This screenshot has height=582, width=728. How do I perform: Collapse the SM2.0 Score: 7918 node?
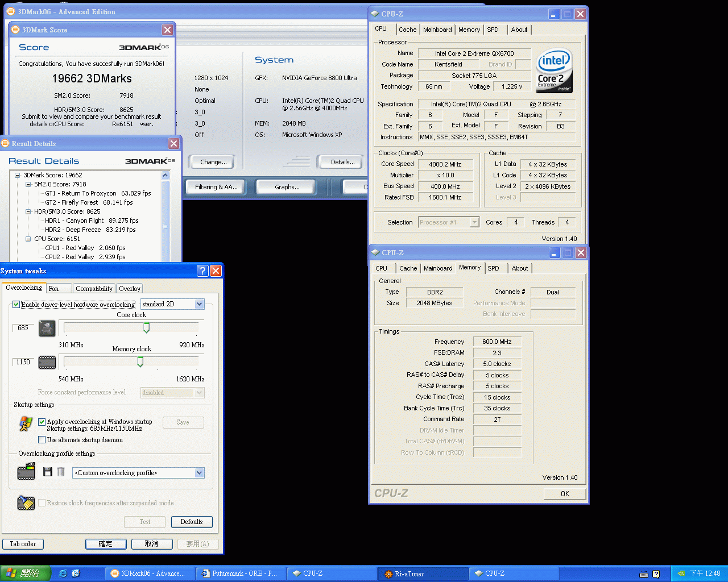(x=28, y=184)
